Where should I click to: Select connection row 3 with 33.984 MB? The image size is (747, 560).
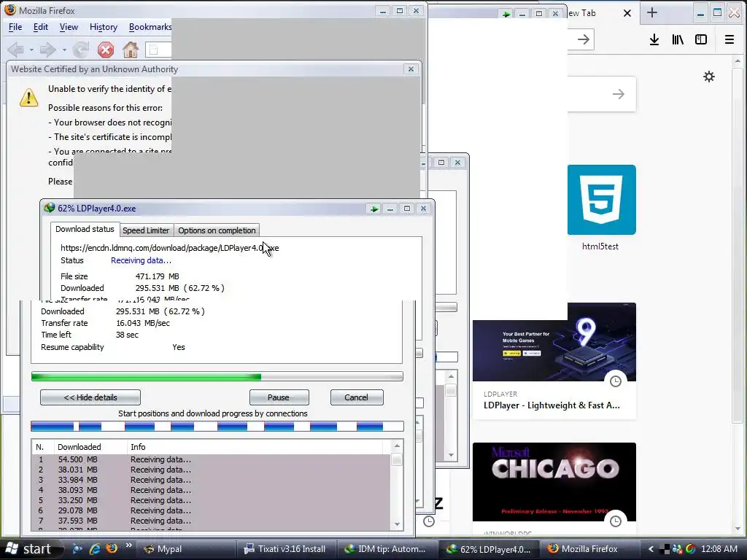pyautogui.click(x=211, y=480)
